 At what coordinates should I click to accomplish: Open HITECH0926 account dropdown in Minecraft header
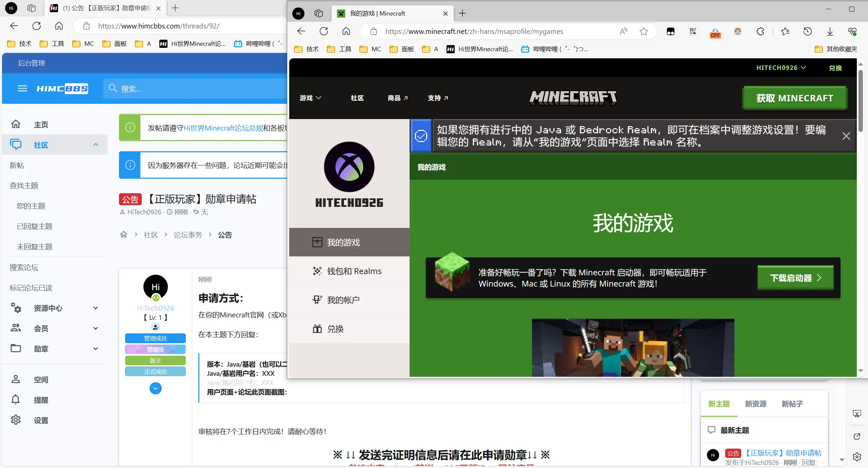click(x=781, y=67)
